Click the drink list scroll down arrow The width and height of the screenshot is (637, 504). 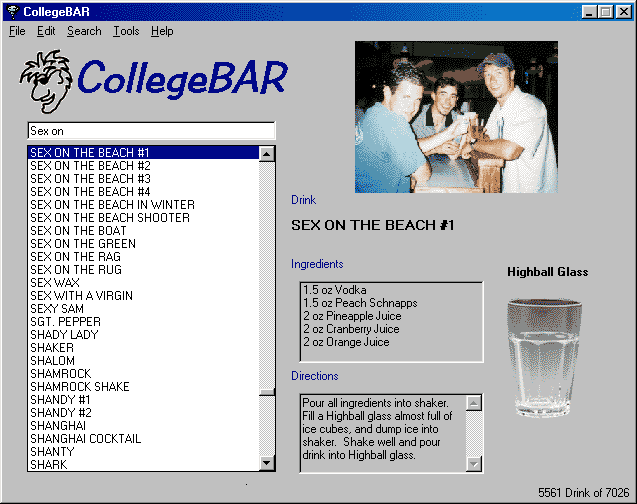coord(267,463)
